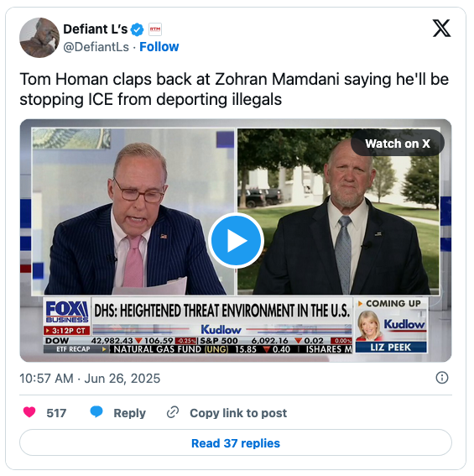Click the chain link copy icon
The width and height of the screenshot is (474, 476).
point(173,412)
